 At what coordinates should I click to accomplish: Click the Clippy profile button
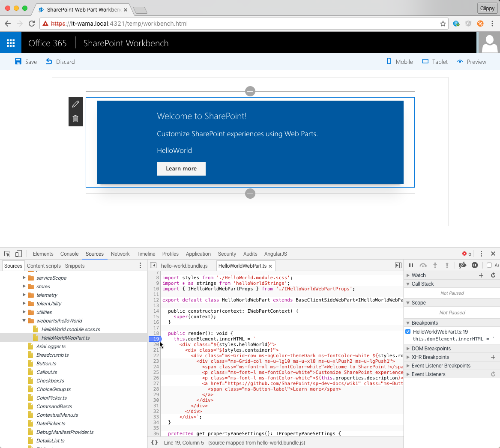click(x=487, y=8)
